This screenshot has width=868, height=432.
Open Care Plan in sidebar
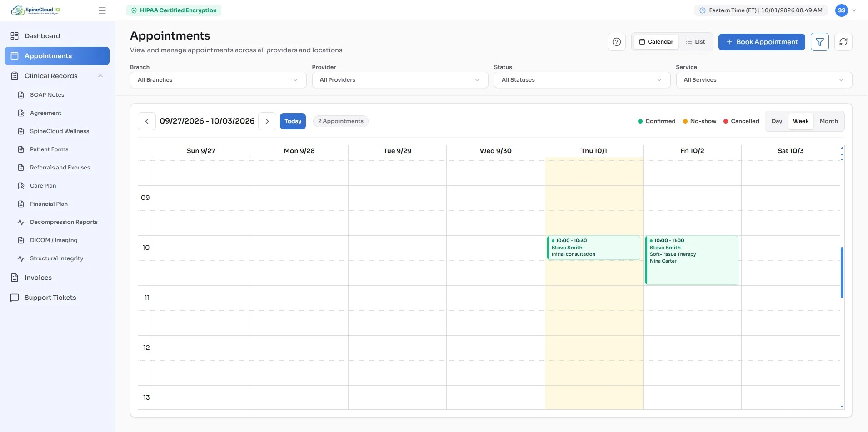pyautogui.click(x=60, y=186)
